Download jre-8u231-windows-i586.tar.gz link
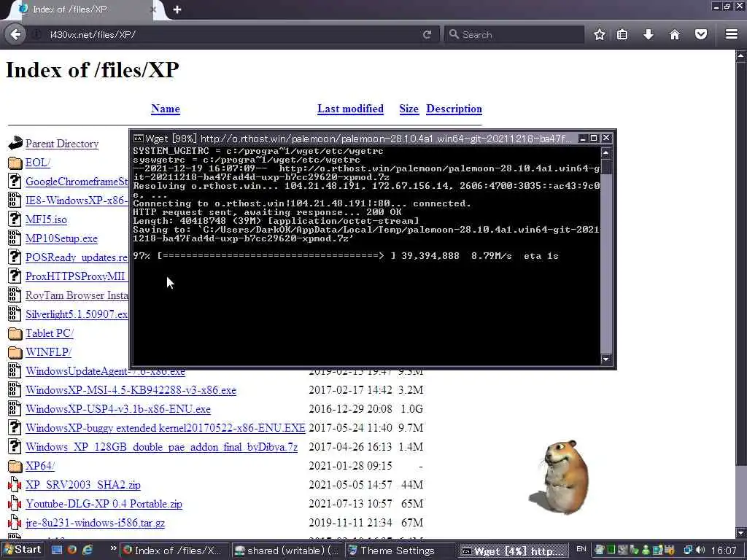Image resolution: width=747 pixels, height=560 pixels. pyautogui.click(x=96, y=523)
